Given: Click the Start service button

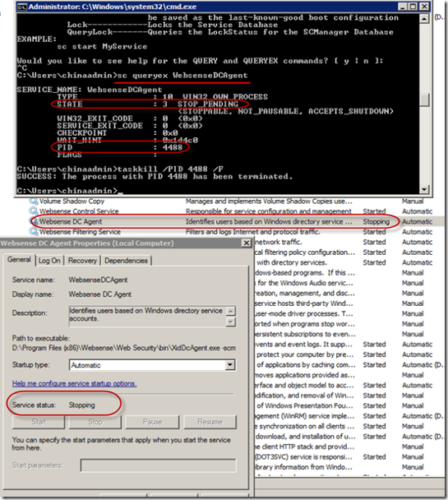Looking at the screenshot, I should 39,422.
